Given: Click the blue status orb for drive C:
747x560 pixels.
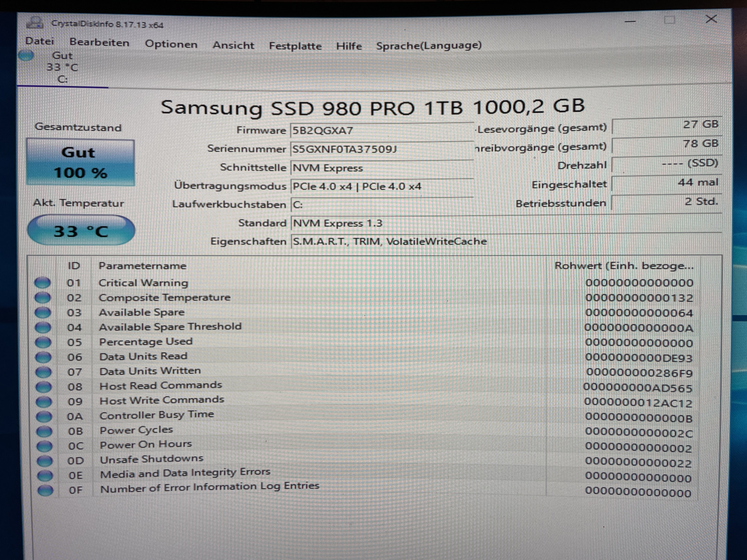Looking at the screenshot, I should pyautogui.click(x=26, y=55).
